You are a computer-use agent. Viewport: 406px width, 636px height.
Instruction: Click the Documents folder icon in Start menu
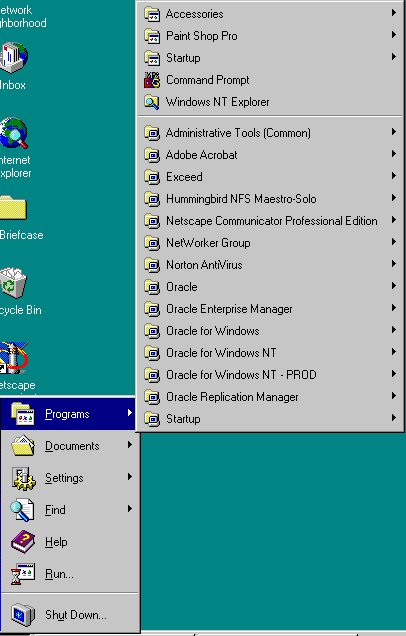point(23,446)
